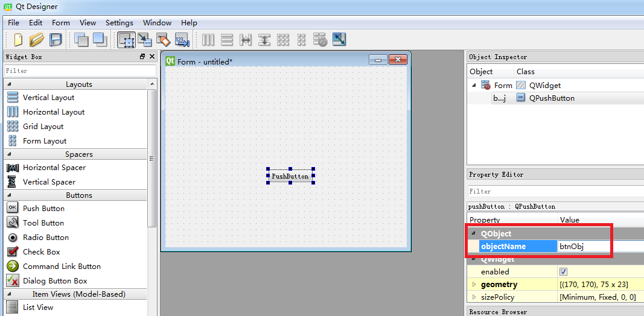Screen dimensions: 644x316
Task: Click the Send to Back toolbar icon
Action: (x=81, y=40)
